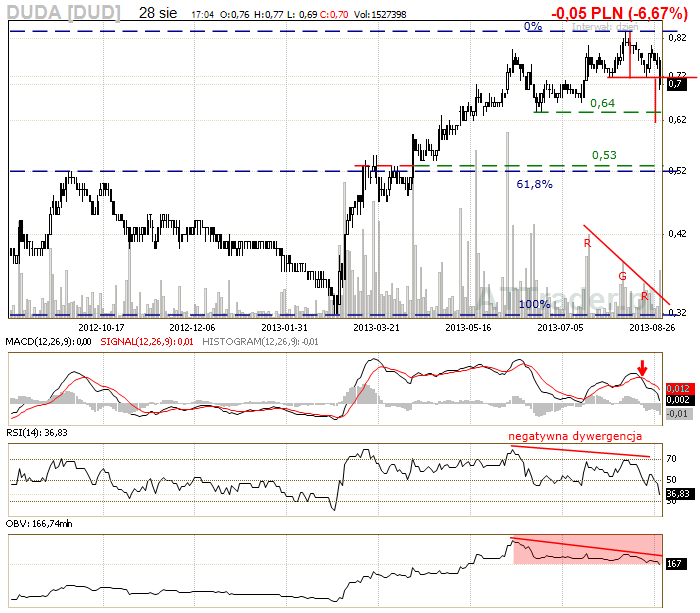Click the histogram value tag '-0,01'
Image resolution: width=700 pixels, height=613 pixels.
coord(679,414)
